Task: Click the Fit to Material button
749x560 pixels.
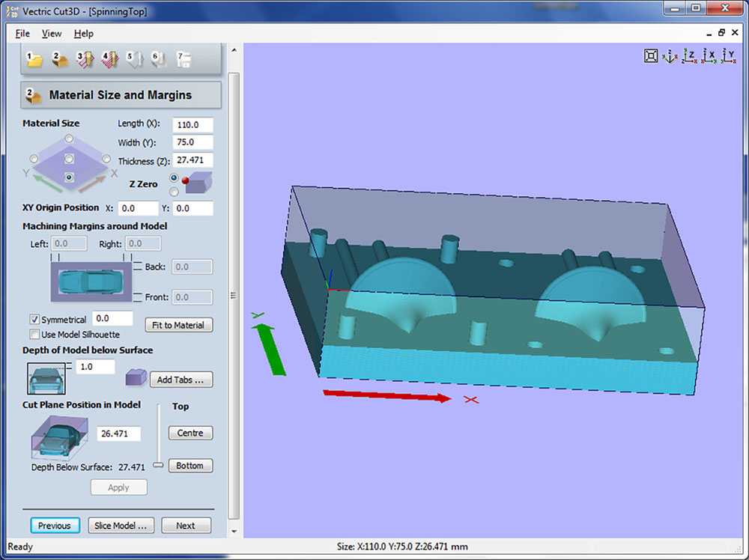Action: pos(179,325)
